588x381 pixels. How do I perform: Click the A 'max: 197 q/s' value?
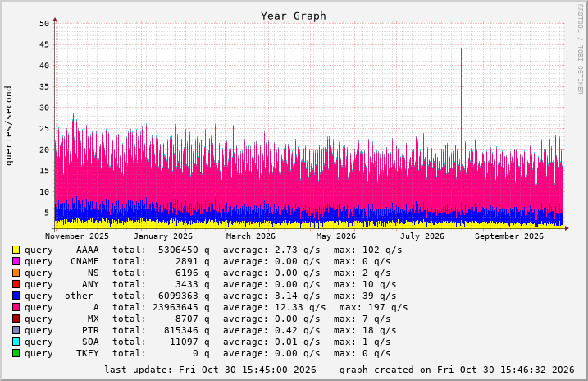[x=373, y=307]
